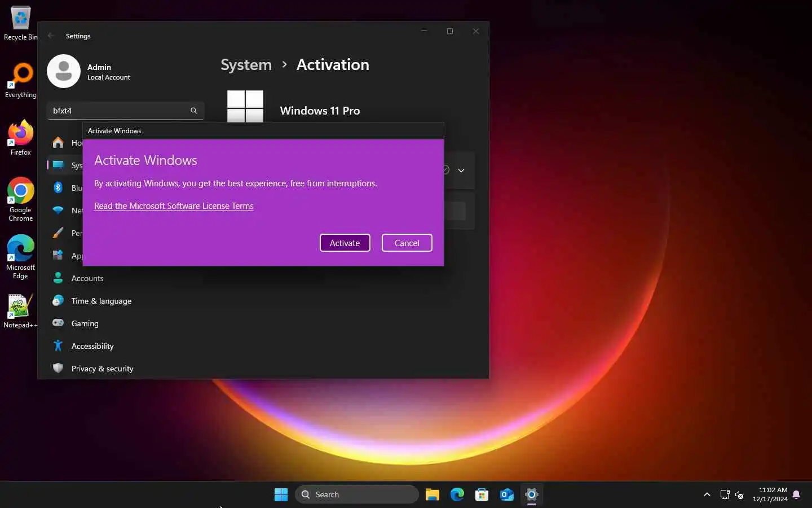Maximize the Settings window

(x=450, y=31)
